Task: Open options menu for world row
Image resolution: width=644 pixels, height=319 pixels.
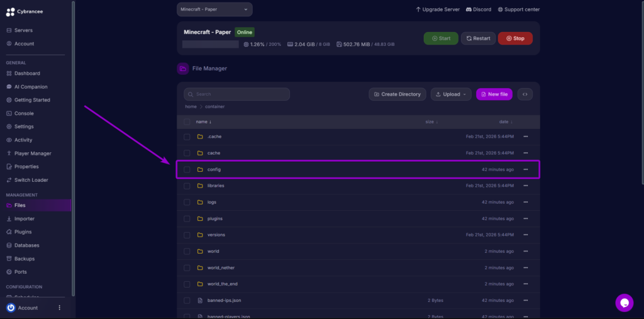Action: point(526,251)
